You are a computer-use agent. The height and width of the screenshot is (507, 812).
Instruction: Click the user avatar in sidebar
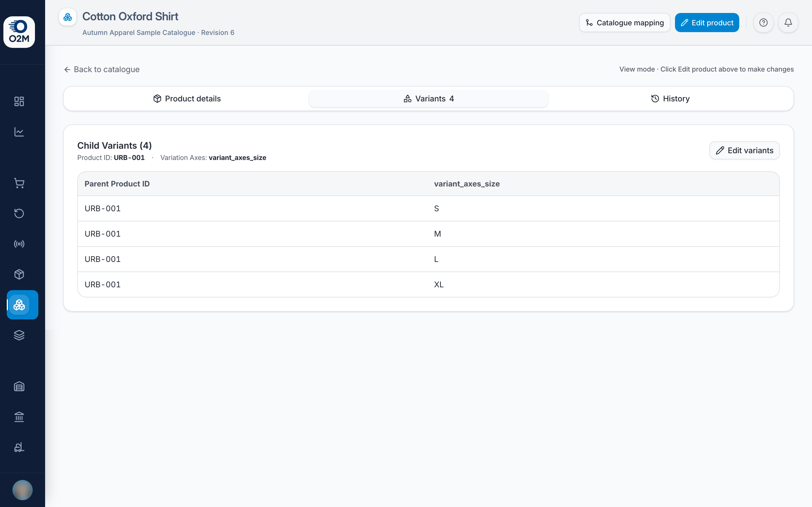pyautogui.click(x=23, y=490)
